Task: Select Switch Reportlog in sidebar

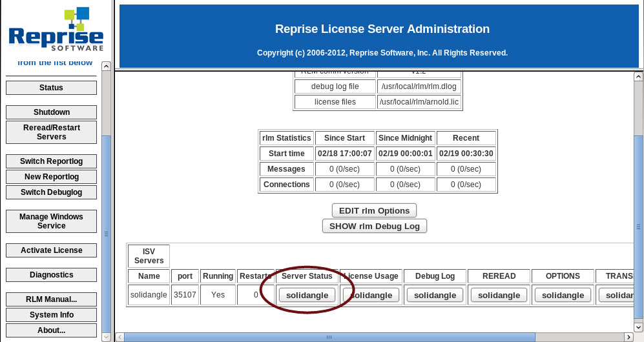Action: [x=52, y=161]
